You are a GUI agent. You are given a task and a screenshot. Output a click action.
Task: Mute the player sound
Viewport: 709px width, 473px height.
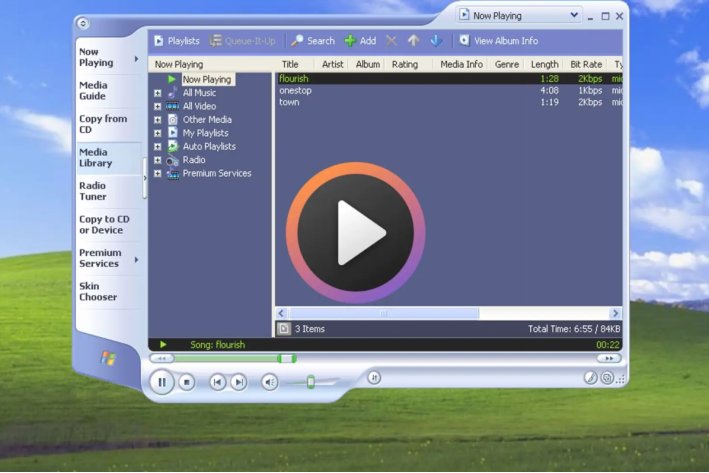tap(269, 382)
